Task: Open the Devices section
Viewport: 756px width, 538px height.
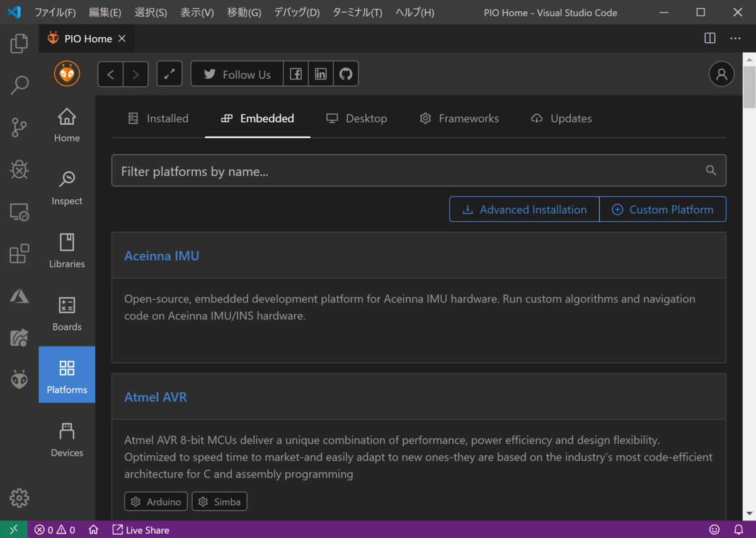Action: click(x=67, y=440)
